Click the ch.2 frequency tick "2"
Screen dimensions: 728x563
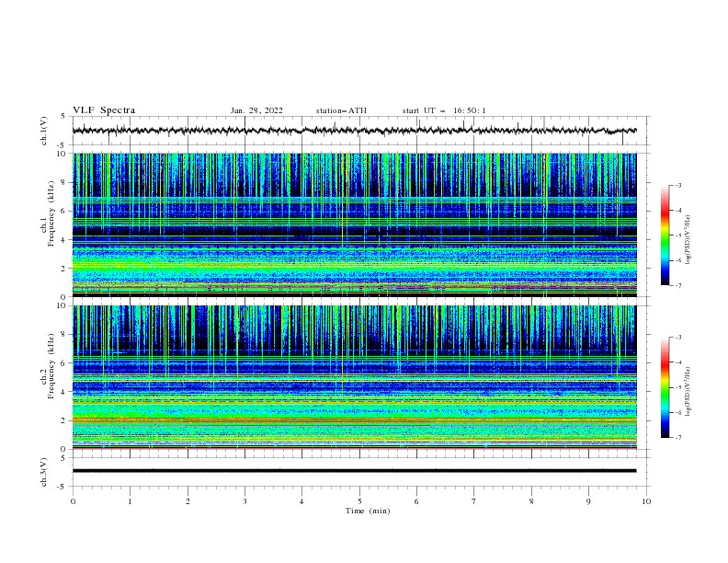64,420
